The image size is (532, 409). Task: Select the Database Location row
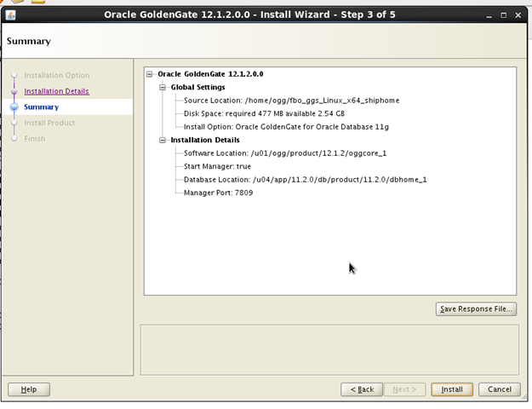click(306, 180)
